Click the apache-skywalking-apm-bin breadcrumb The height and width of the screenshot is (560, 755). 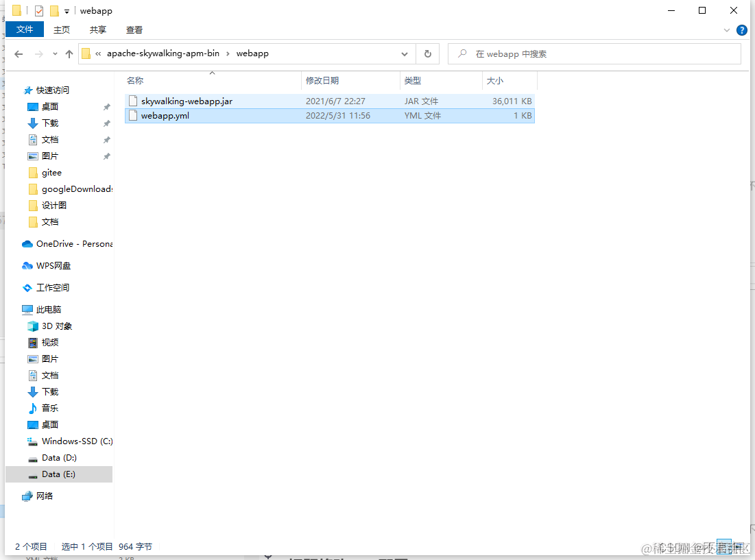(x=163, y=53)
